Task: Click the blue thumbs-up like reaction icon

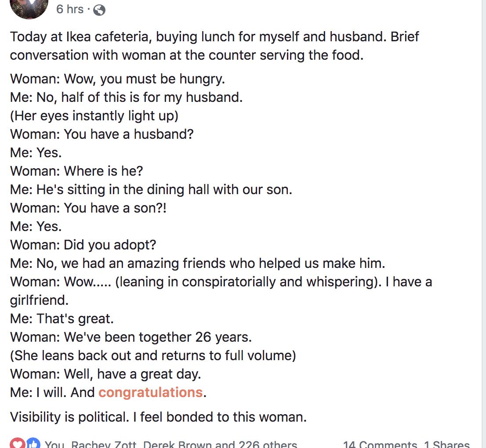Action: pyautogui.click(x=33, y=443)
